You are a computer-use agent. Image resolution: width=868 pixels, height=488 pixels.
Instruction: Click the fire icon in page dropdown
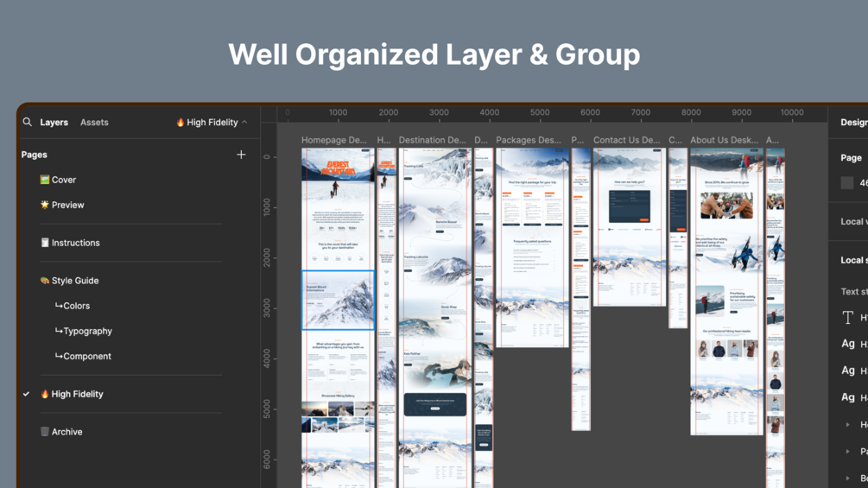click(180, 123)
